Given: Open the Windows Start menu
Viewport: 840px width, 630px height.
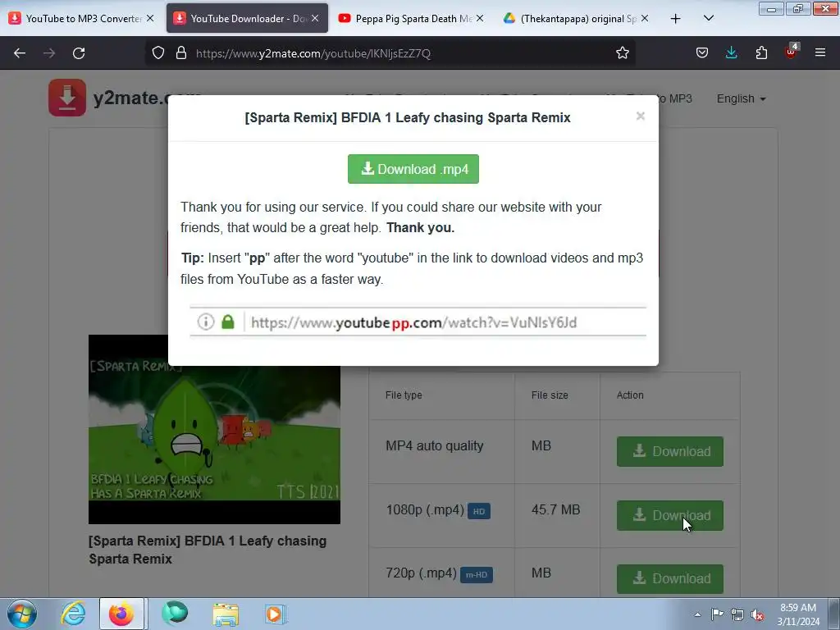Looking at the screenshot, I should coord(22,614).
